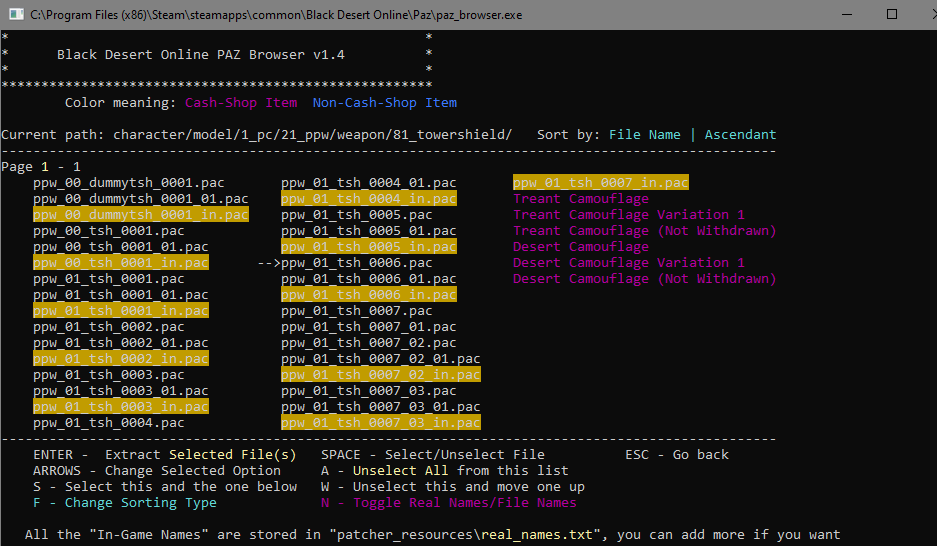Screen dimensions: 937x546
Task: Toggle selection of ppw_01_tsh_0004_in.pac
Action: tap(368, 199)
